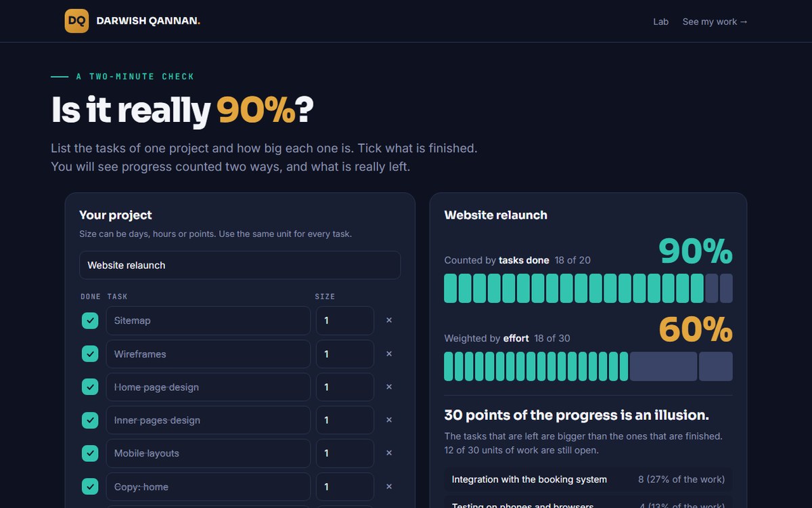Screen dimensions: 812x508
Task: Remove the Copy: home task
Action: coord(389,486)
